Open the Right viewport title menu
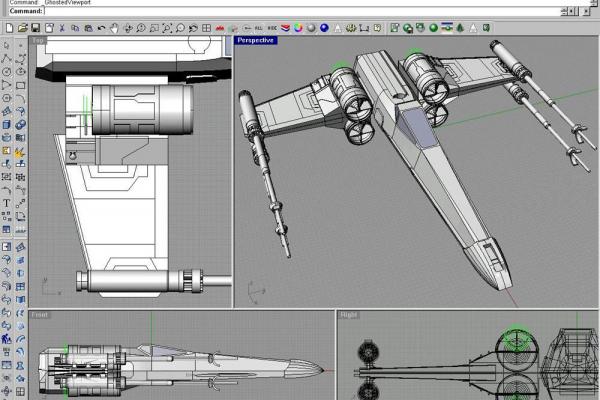Image resolution: width=600 pixels, height=400 pixels. click(349, 315)
